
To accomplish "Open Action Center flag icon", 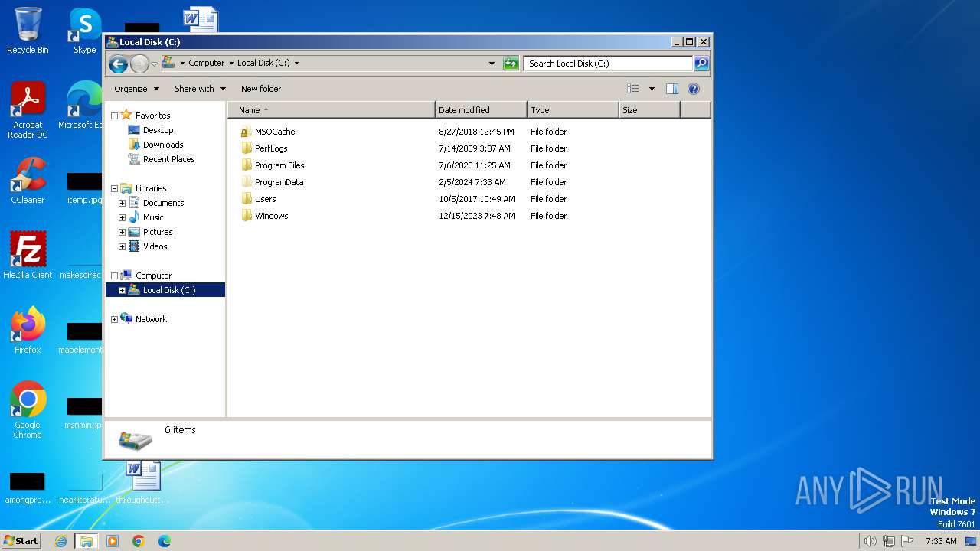I will pyautogui.click(x=907, y=541).
